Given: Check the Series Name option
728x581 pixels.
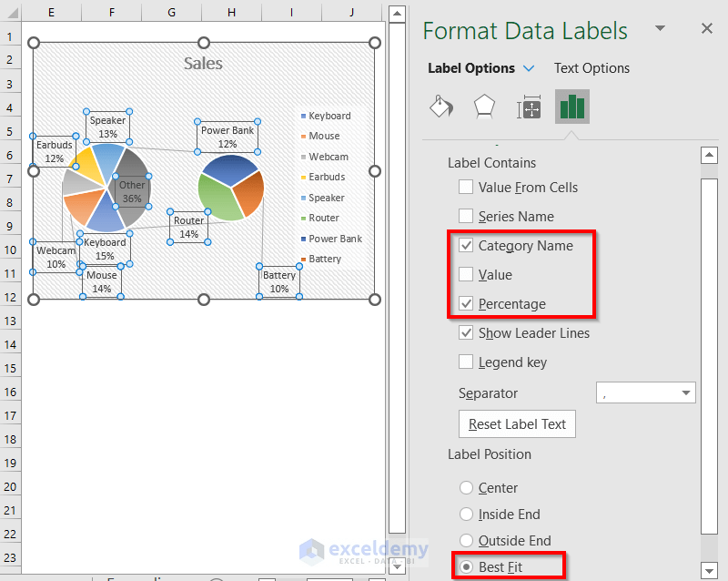Looking at the screenshot, I should point(466,216).
